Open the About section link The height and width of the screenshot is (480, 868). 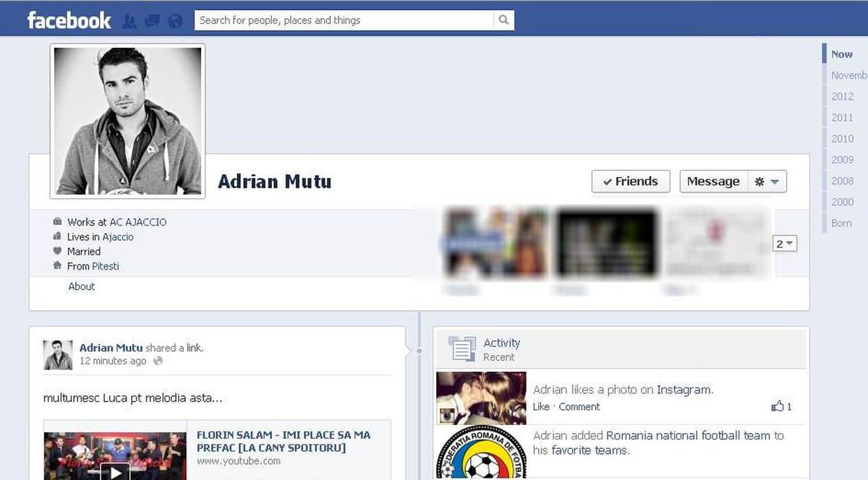81,286
